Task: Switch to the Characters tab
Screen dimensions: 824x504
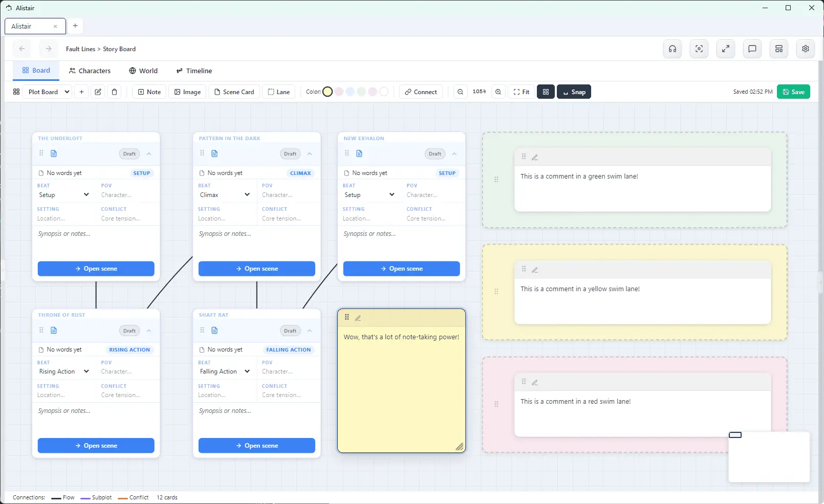Action: [x=90, y=71]
